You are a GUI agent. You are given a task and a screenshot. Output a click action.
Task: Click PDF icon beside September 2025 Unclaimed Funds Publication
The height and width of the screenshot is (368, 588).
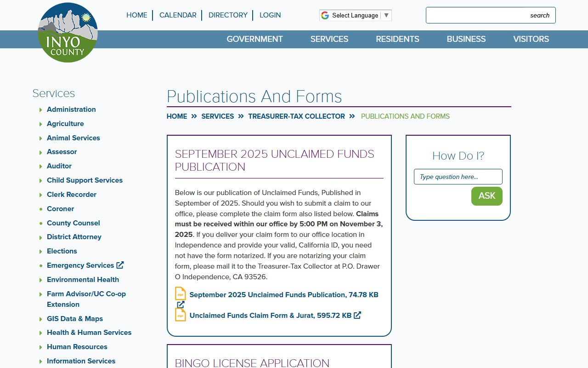[181, 294]
